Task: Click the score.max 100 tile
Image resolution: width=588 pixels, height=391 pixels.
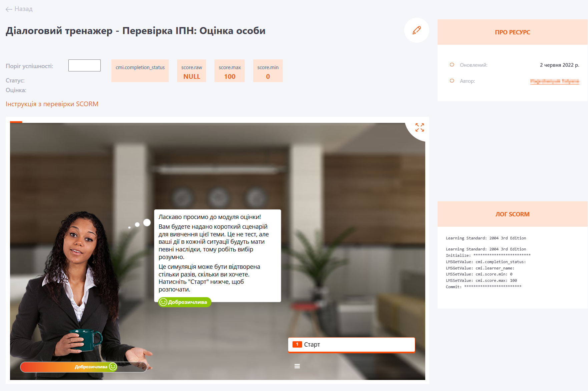Action: pos(229,71)
